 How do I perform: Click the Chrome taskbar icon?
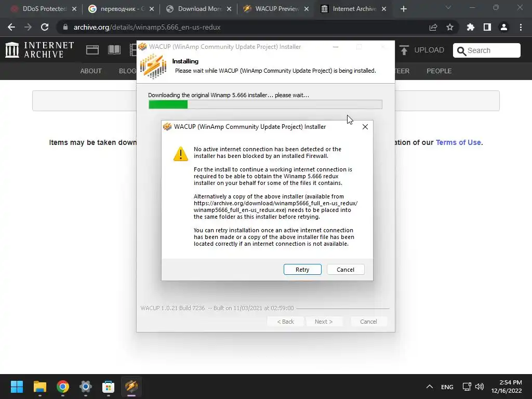pyautogui.click(x=63, y=387)
